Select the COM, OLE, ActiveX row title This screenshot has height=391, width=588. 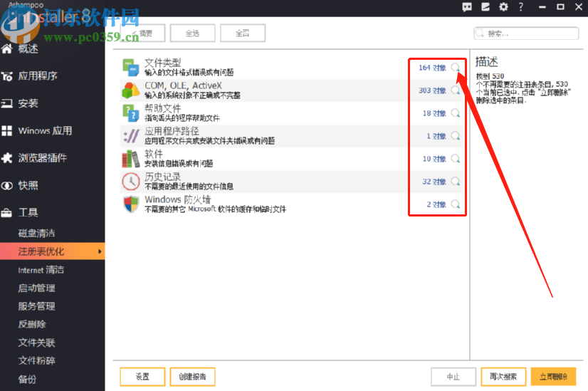coord(184,85)
